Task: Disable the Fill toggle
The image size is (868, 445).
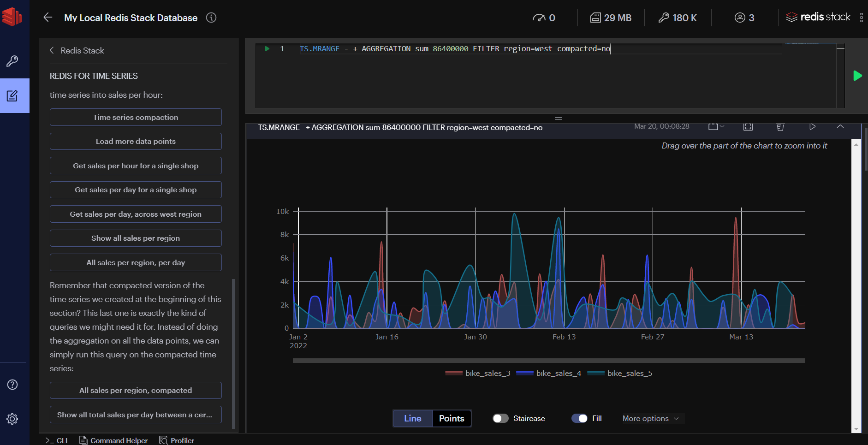Action: coord(580,418)
